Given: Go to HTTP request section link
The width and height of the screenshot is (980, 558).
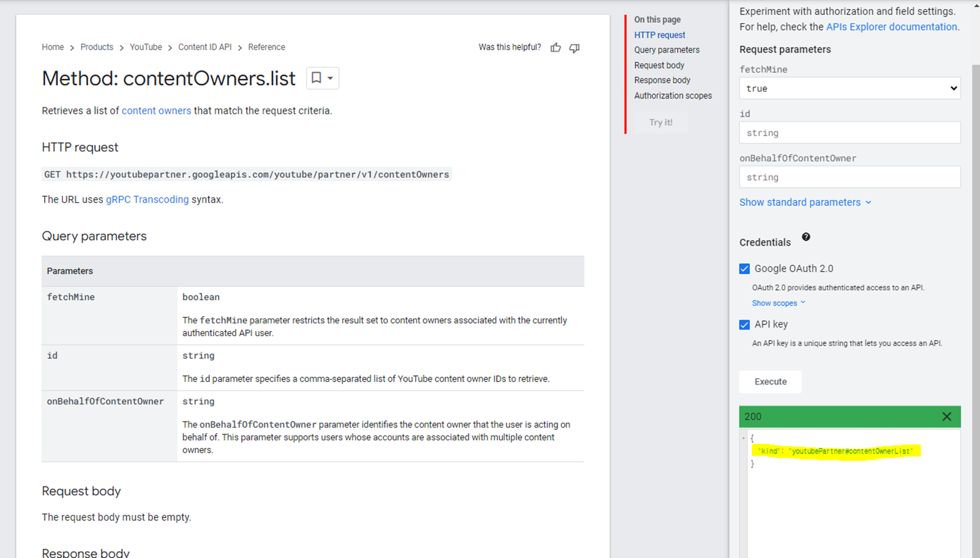Looking at the screenshot, I should (x=659, y=35).
